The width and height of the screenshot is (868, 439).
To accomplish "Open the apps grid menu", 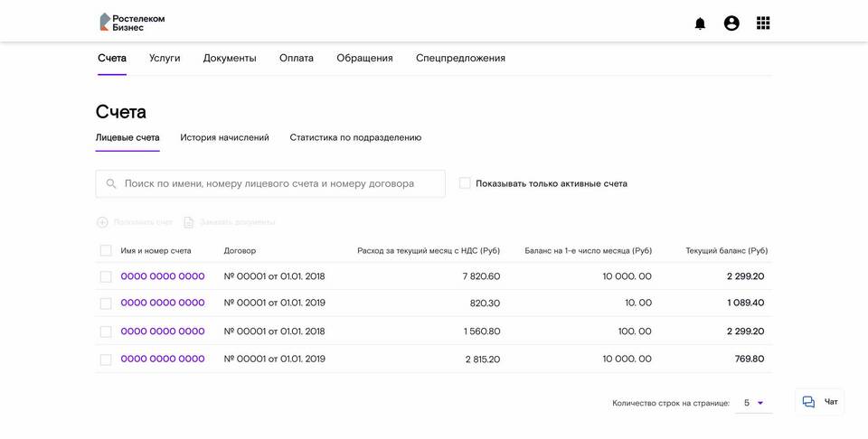I will [x=763, y=23].
